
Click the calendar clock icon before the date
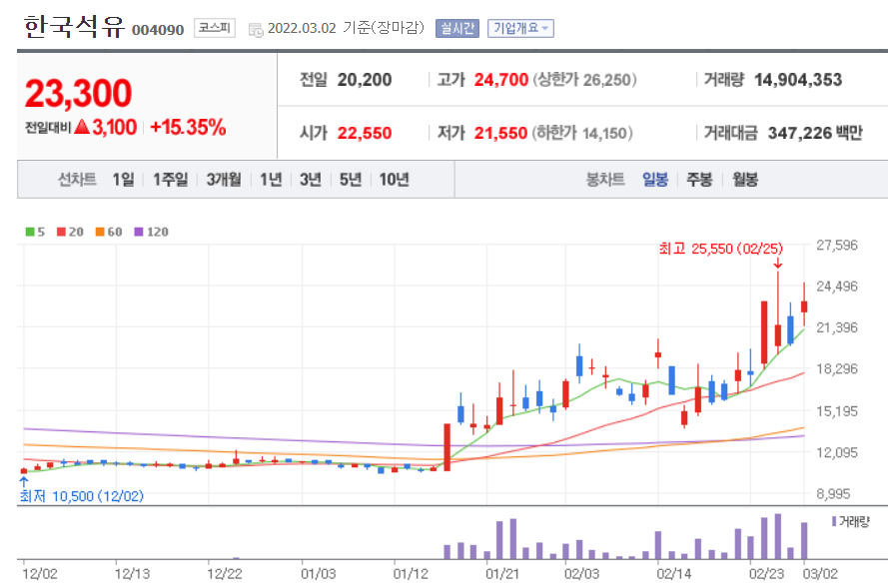256,30
